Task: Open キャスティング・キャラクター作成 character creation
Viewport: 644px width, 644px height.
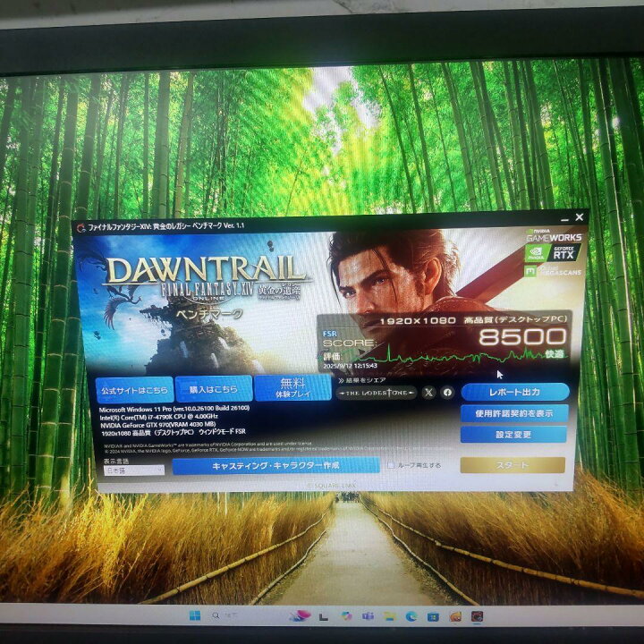Action: 275,466
